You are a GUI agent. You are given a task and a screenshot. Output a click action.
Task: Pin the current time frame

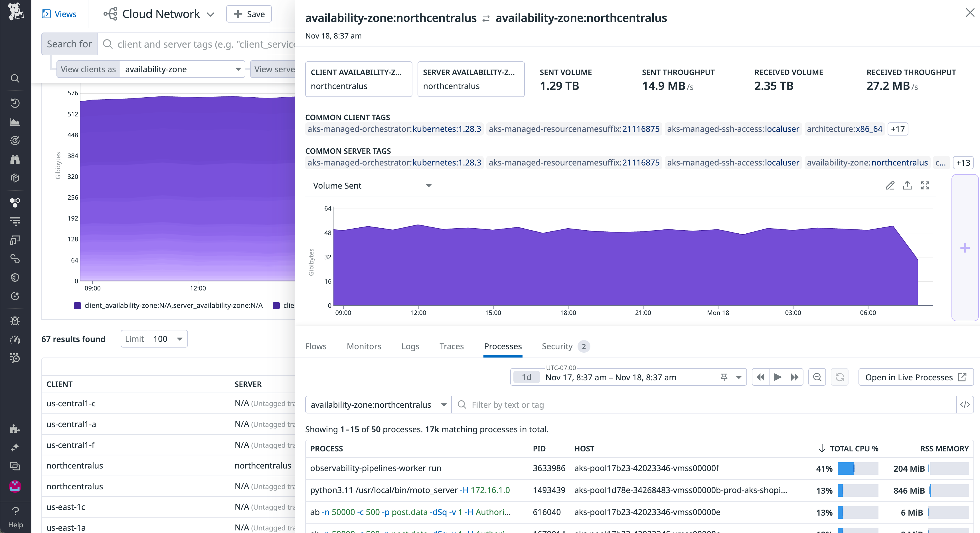pyautogui.click(x=724, y=377)
